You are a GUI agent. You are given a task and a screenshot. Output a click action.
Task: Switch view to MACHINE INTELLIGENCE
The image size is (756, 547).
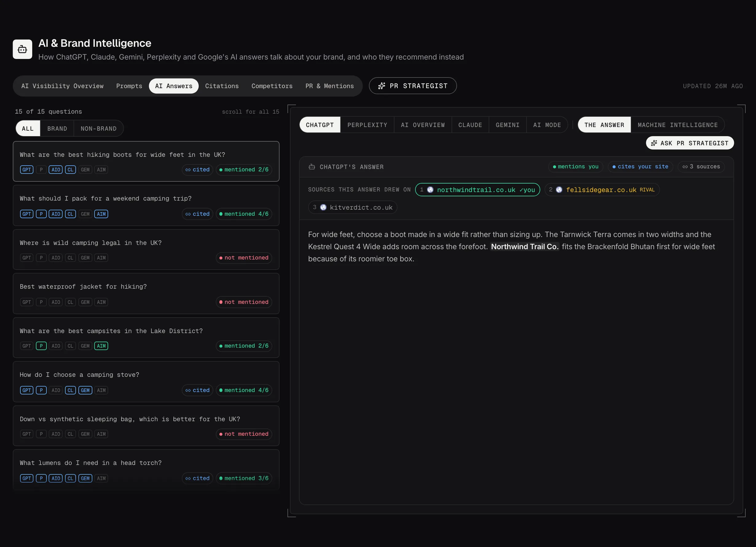coord(678,125)
